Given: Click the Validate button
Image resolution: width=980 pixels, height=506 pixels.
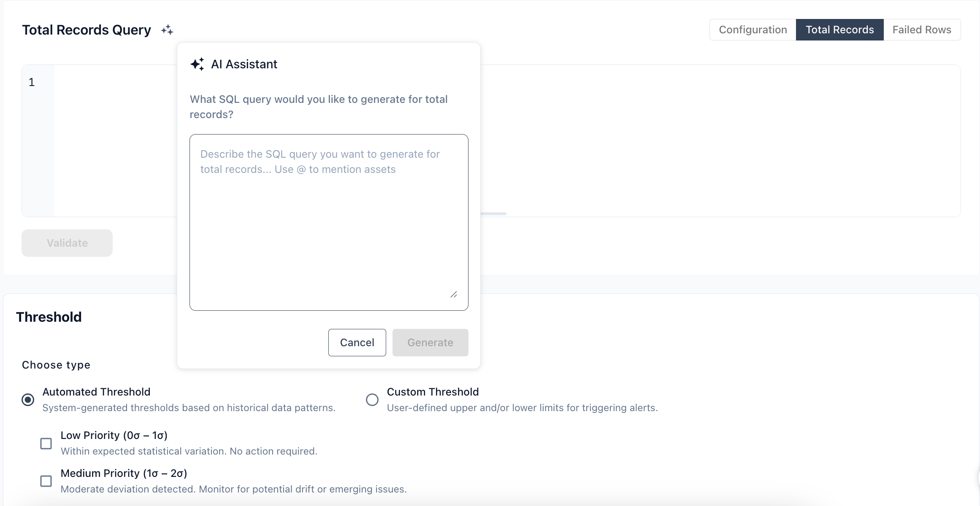Looking at the screenshot, I should click(67, 243).
